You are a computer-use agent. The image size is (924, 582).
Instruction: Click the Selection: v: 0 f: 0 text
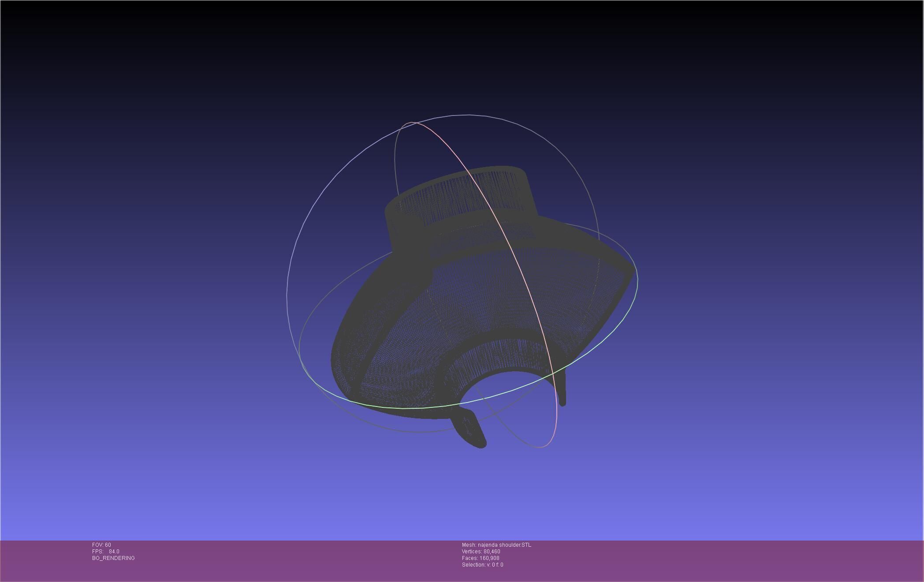[482, 565]
